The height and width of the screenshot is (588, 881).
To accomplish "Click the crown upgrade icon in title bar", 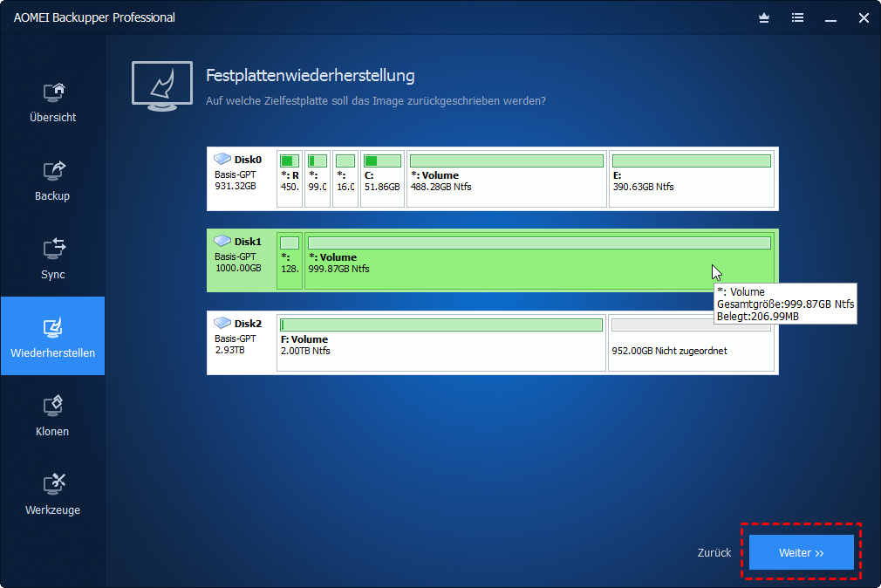I will coord(764,18).
